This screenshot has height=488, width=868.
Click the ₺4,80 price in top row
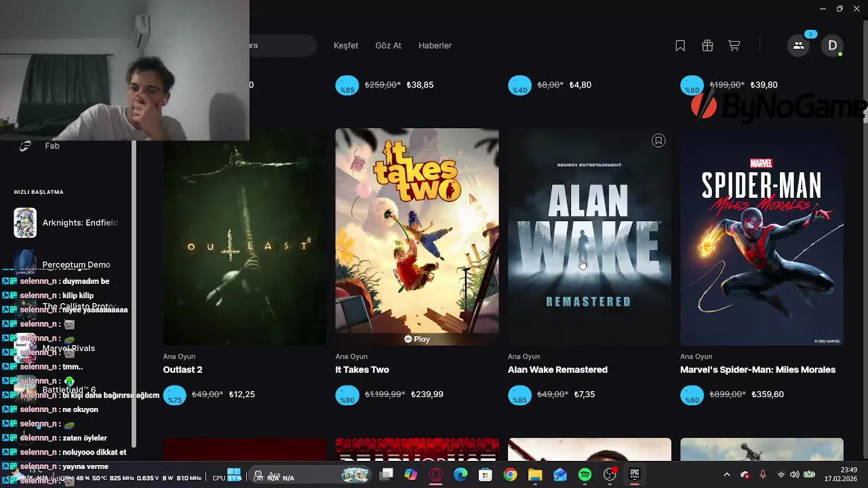point(580,85)
